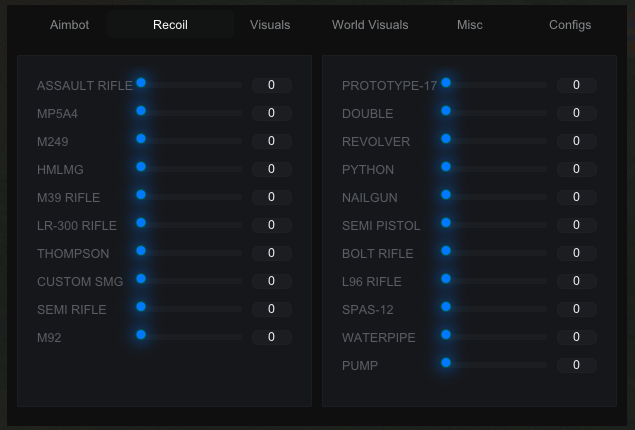Switch to the Visuals tab

click(x=270, y=25)
